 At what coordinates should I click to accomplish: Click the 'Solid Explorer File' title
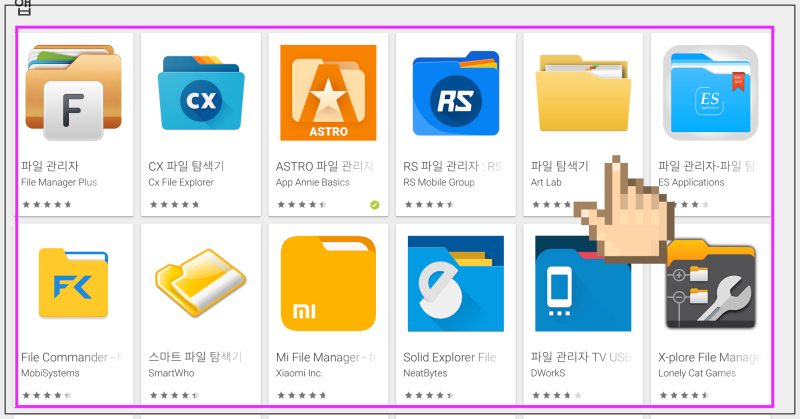point(449,357)
